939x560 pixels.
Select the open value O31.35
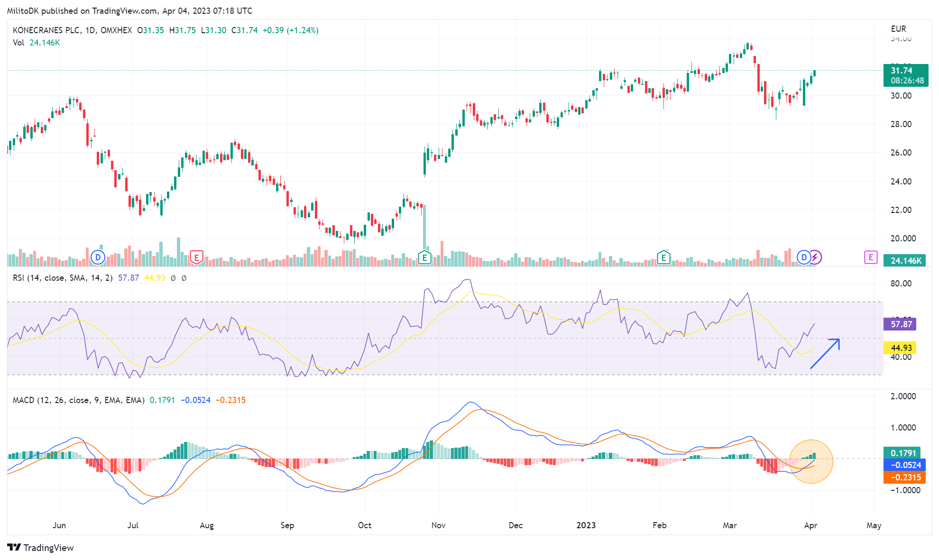(x=150, y=30)
